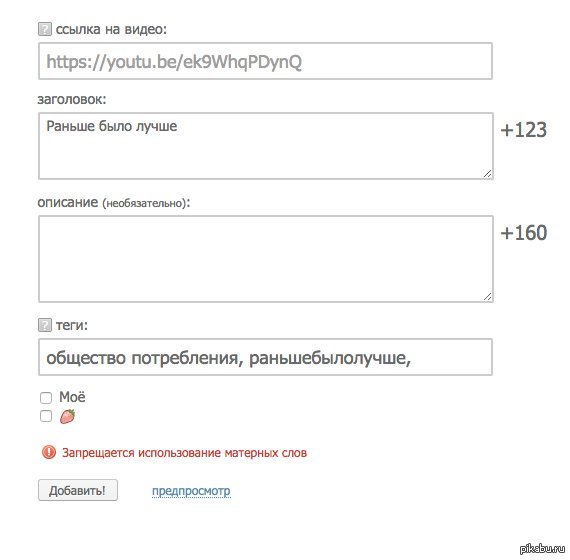Click the pikabu.ru watermark logo
This screenshot has height=560, width=570.
coord(542,549)
